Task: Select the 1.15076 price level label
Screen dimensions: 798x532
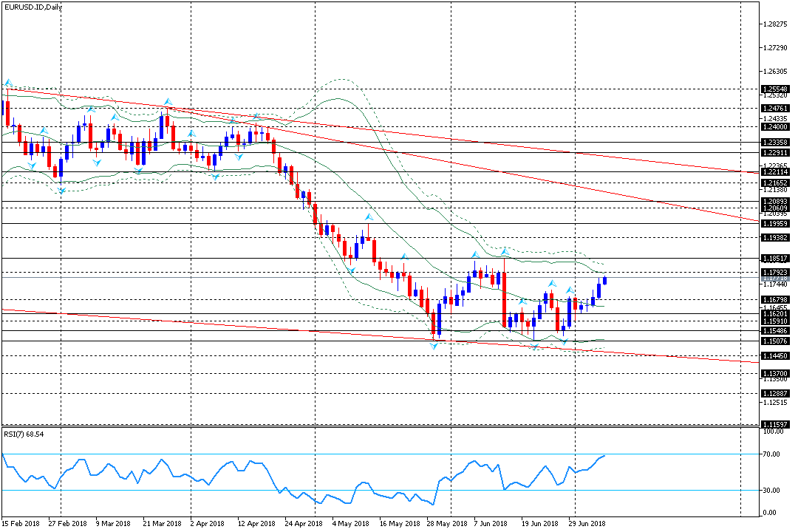Action: (x=775, y=341)
